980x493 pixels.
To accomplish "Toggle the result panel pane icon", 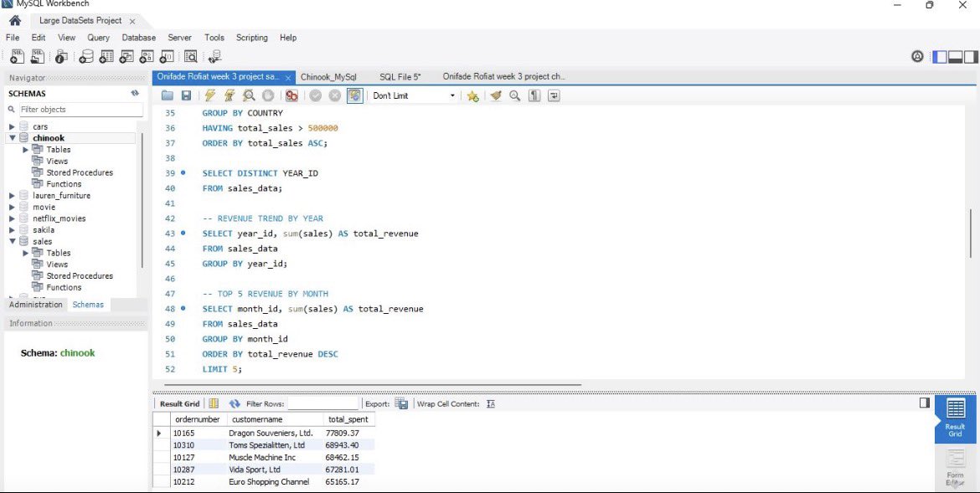I will point(925,403).
